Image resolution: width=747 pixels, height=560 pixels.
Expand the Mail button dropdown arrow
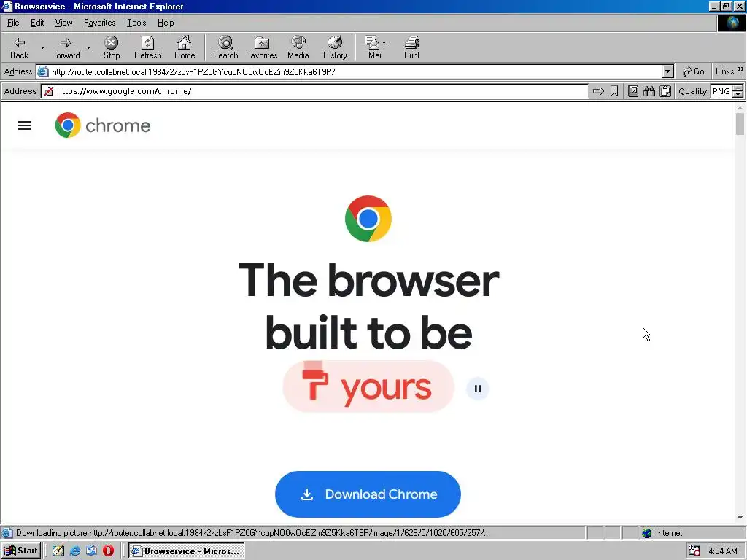tap(384, 43)
